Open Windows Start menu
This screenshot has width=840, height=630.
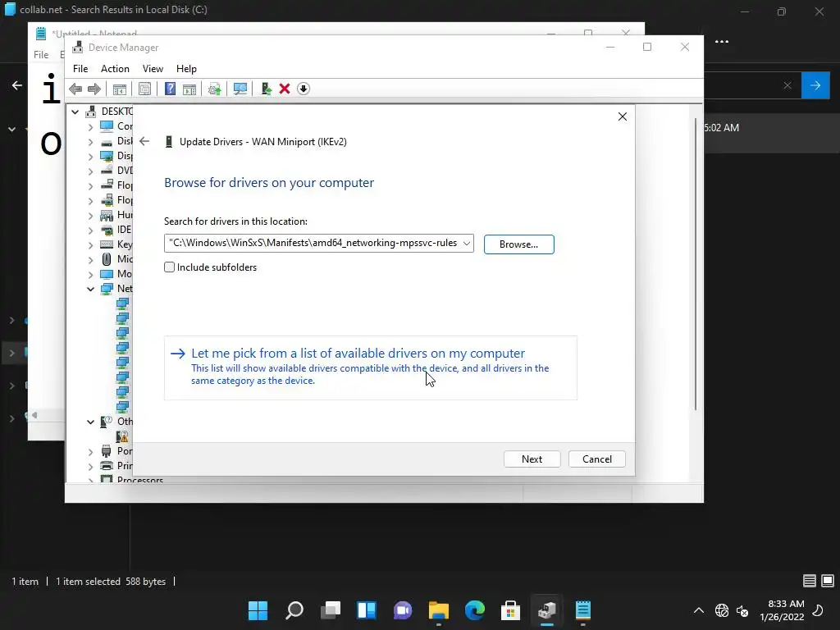258,610
